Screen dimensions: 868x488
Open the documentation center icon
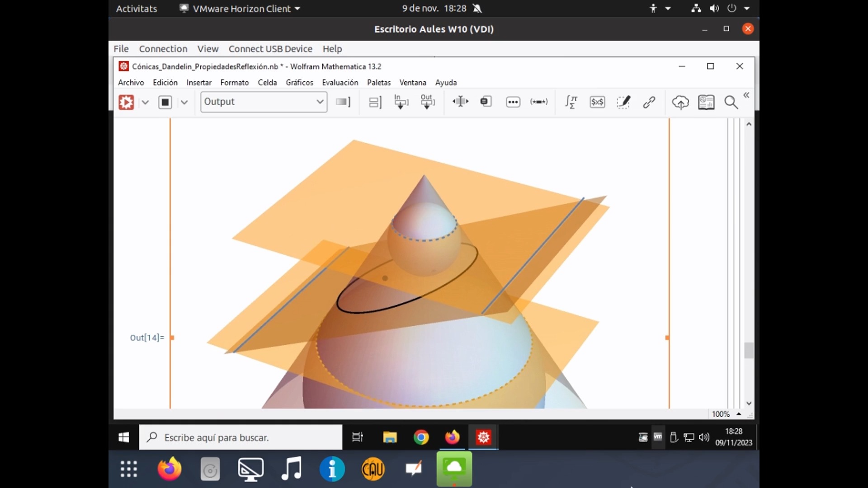706,102
